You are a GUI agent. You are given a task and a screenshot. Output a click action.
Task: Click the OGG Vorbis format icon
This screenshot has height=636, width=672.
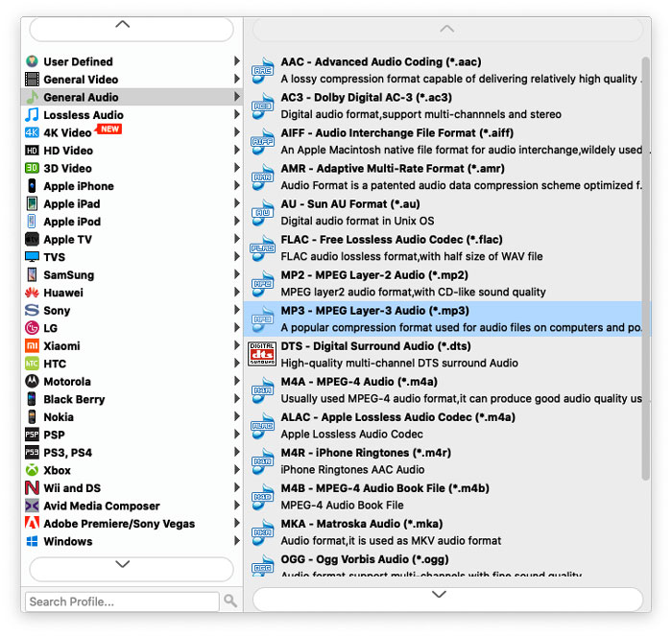[x=262, y=565]
